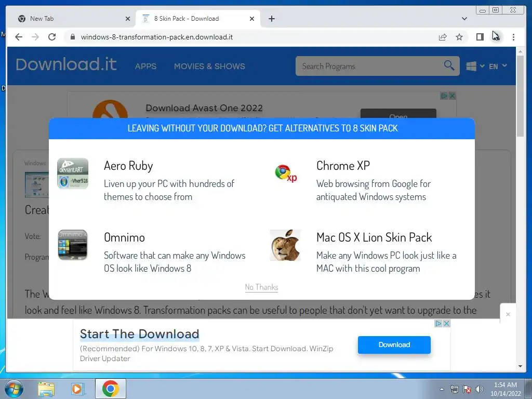
Task: Open the Download.it home logo
Action: 66,64
